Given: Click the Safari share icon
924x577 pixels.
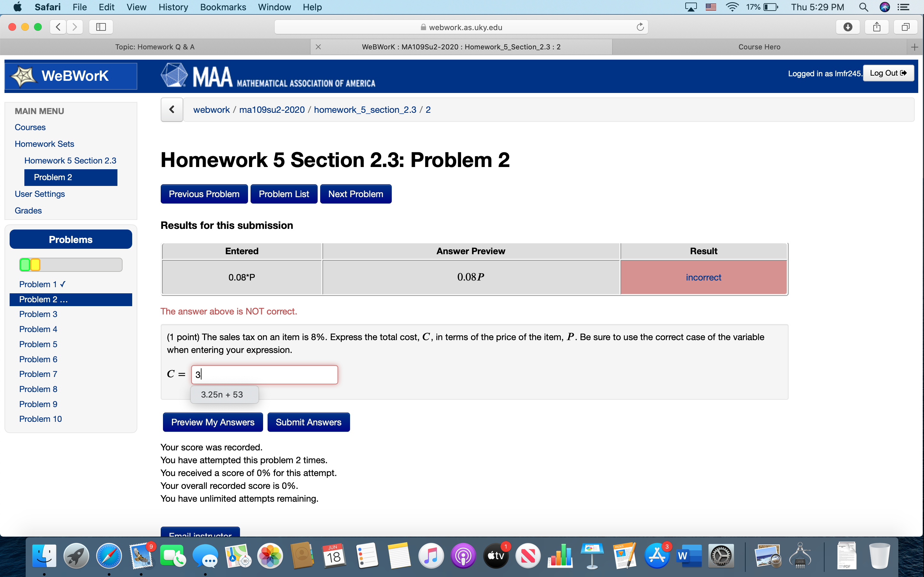Looking at the screenshot, I should [876, 27].
